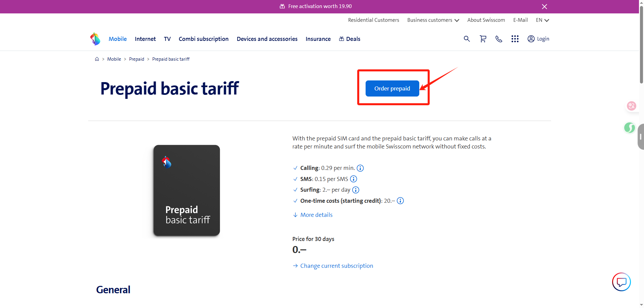Open the Mobile menu
Image resolution: width=644 pixels, height=308 pixels.
point(118,39)
